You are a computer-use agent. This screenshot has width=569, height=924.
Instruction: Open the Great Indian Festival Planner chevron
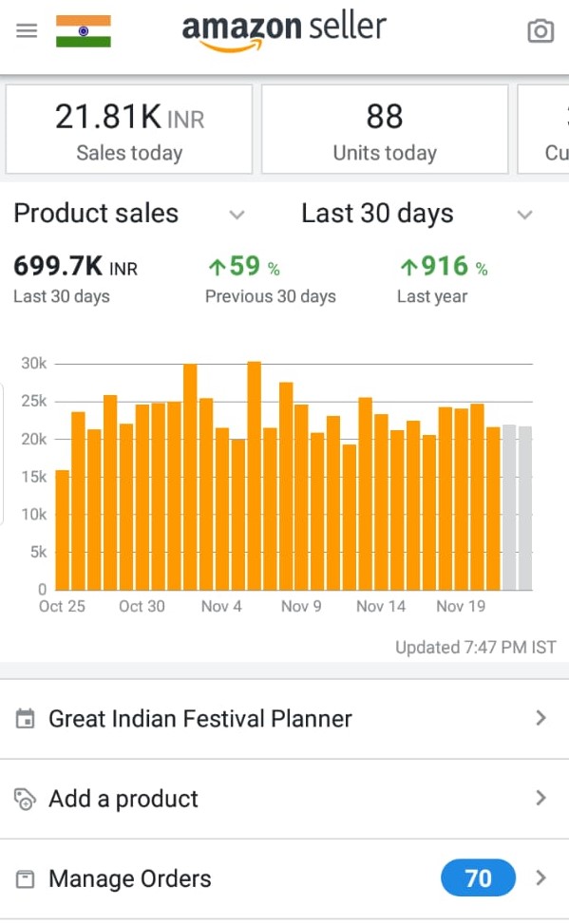[541, 718]
